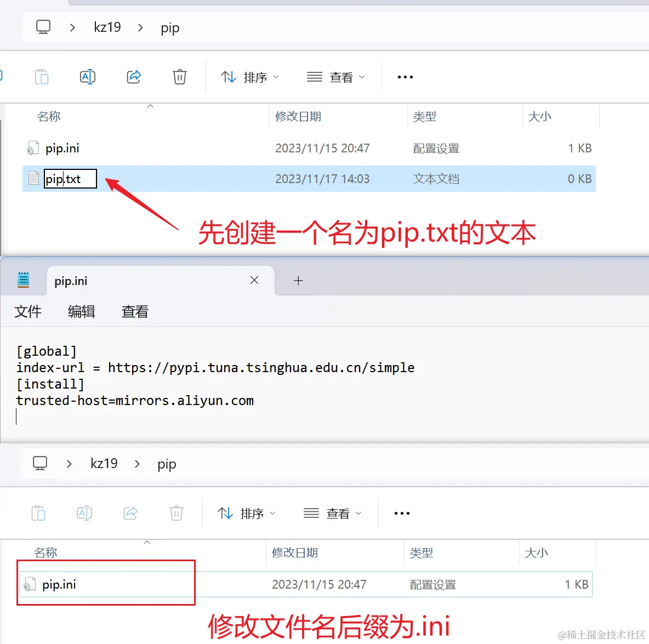Click the delete icon in the bottom Explorer toolbar
Viewport: 649px width, 644px height.
[177, 513]
